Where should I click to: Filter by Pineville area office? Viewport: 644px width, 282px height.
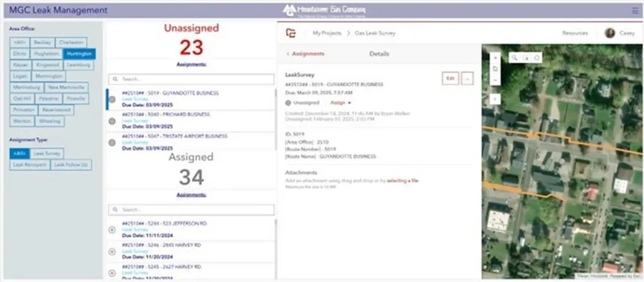[76, 99]
